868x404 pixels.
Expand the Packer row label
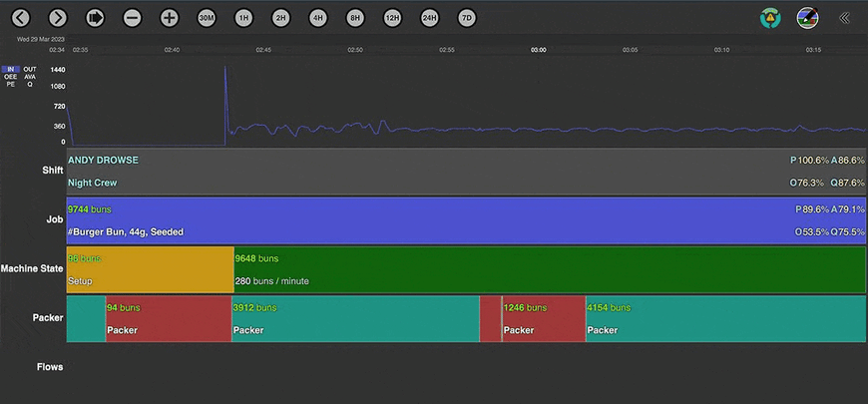pyautogui.click(x=48, y=318)
